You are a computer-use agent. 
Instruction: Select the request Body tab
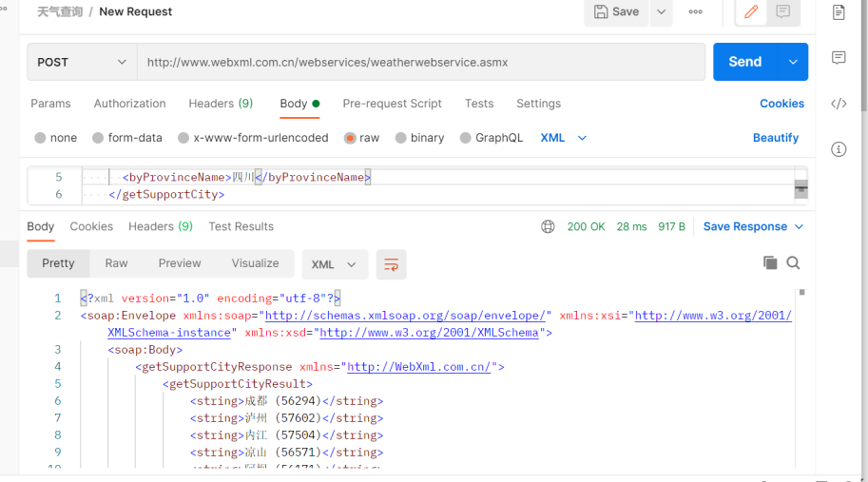[x=299, y=104]
